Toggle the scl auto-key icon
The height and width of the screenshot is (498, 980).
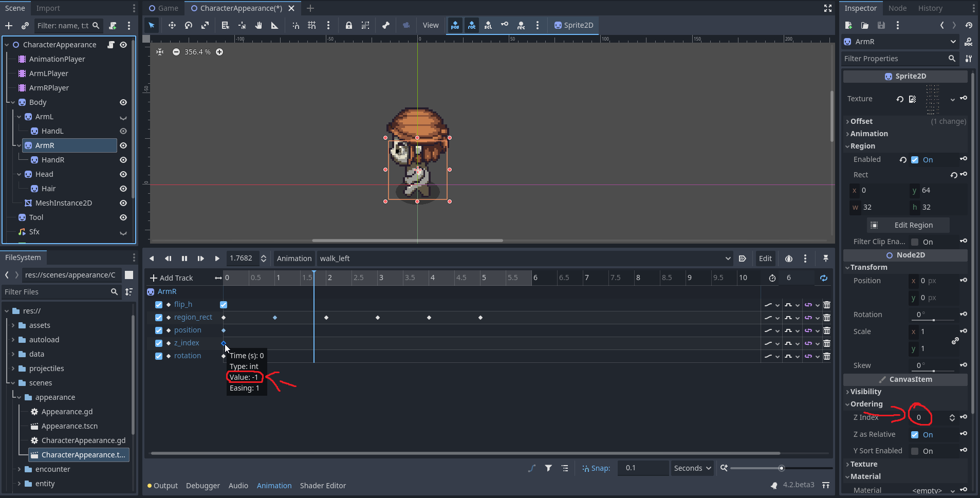click(x=488, y=25)
